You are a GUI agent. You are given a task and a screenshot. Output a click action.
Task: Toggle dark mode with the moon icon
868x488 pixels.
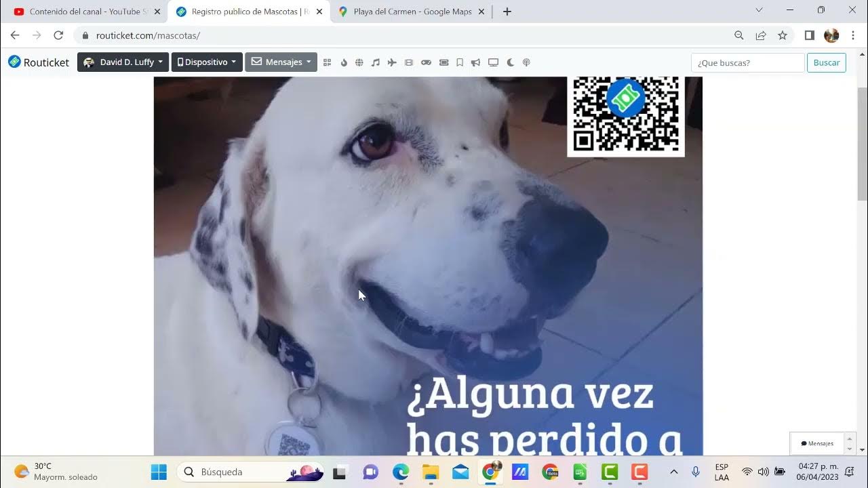pyautogui.click(x=510, y=62)
